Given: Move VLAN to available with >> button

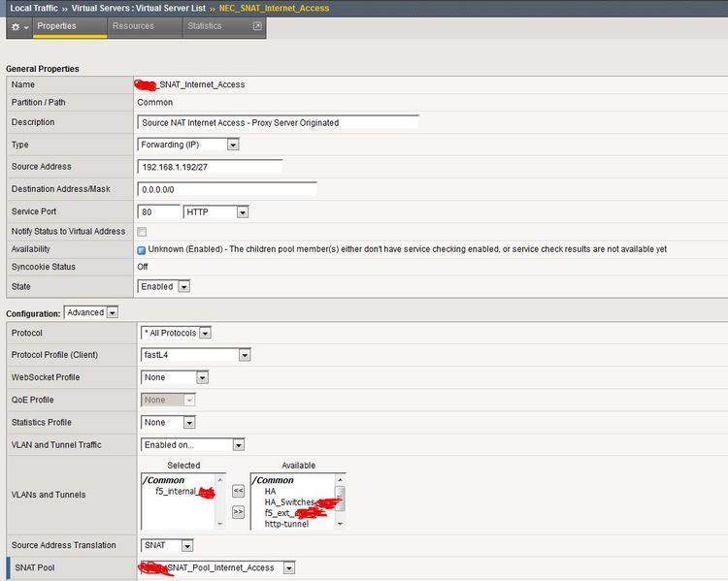Looking at the screenshot, I should (x=238, y=510).
